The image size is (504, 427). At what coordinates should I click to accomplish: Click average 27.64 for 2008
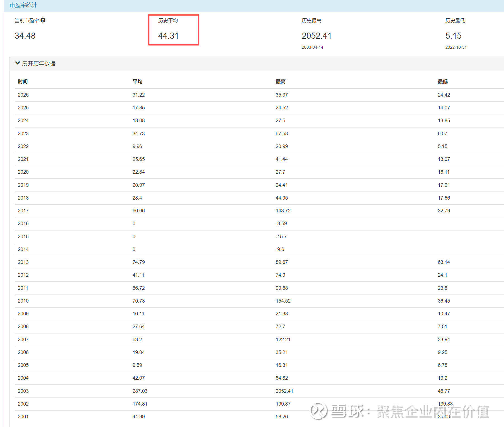point(139,327)
